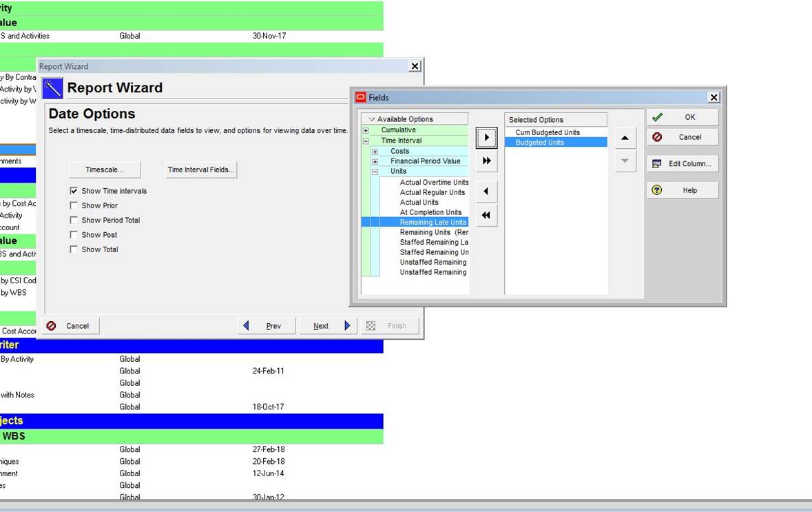Image resolution: width=812 pixels, height=512 pixels.
Task: Click the 18-Oct-17 date in reports list
Action: pos(268,407)
